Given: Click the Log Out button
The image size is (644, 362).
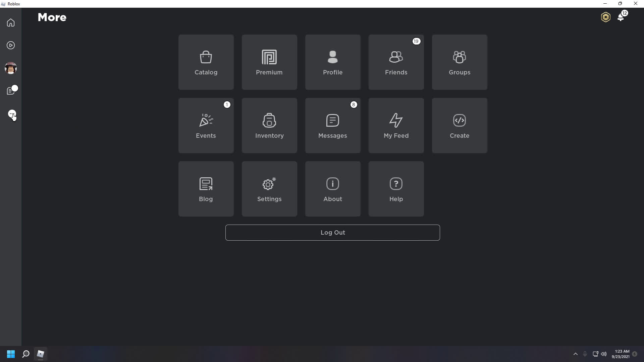Looking at the screenshot, I should [x=333, y=232].
